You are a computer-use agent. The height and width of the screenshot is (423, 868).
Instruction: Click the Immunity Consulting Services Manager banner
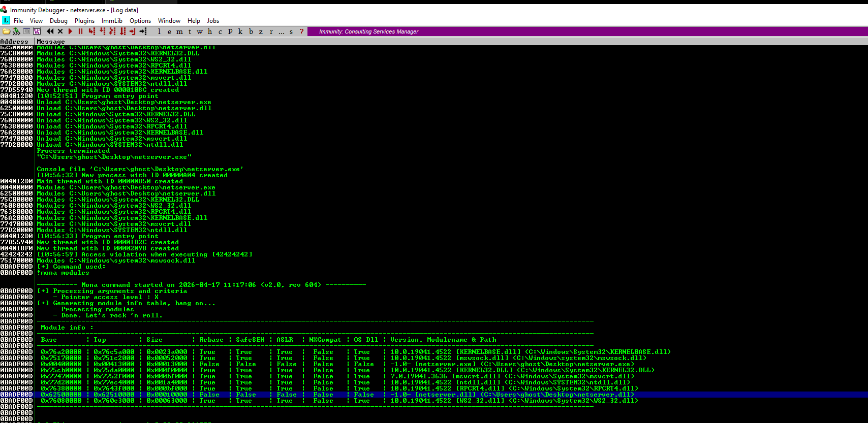click(x=368, y=31)
